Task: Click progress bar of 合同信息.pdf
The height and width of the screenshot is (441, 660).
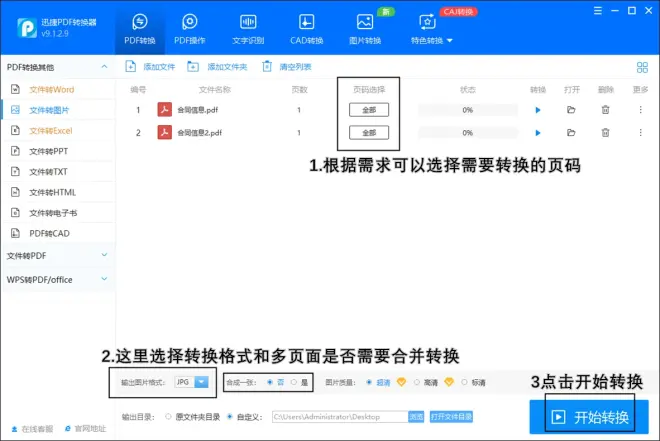Action: [x=468, y=110]
